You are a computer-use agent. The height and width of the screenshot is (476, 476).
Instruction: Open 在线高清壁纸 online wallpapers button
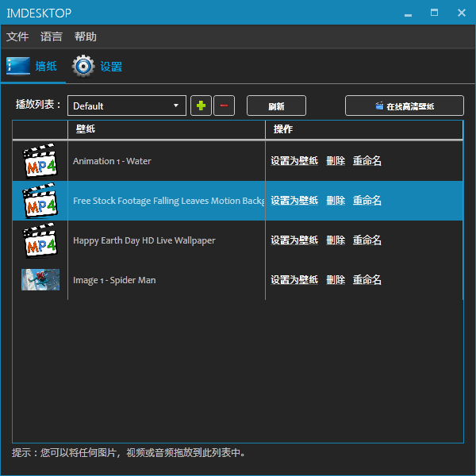(x=405, y=106)
